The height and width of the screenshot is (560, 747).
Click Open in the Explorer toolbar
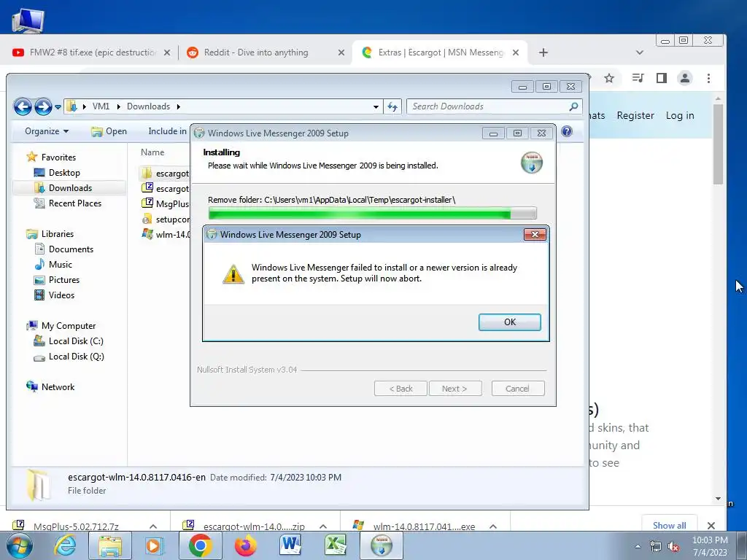109,131
